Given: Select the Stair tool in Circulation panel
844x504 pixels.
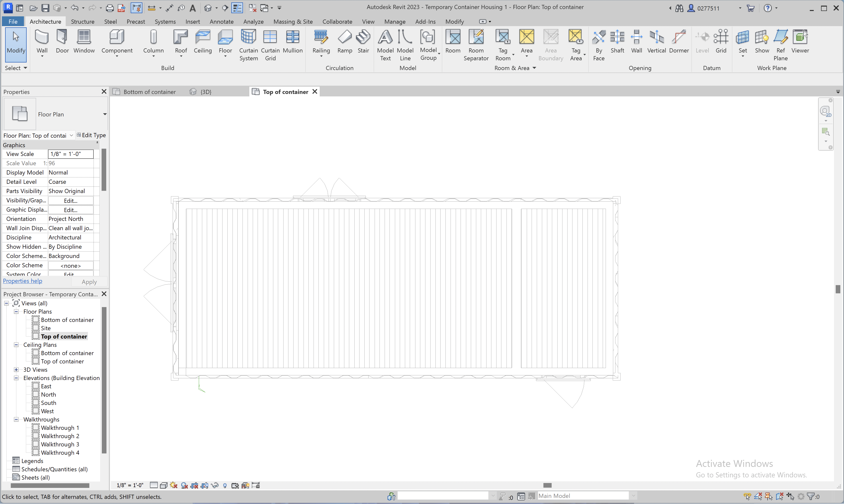Looking at the screenshot, I should [363, 41].
